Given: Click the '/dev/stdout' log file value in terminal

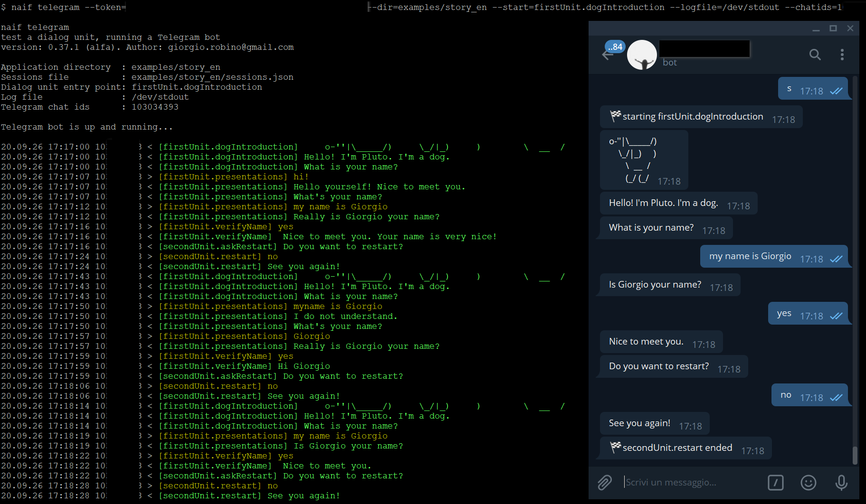Looking at the screenshot, I should coord(160,97).
